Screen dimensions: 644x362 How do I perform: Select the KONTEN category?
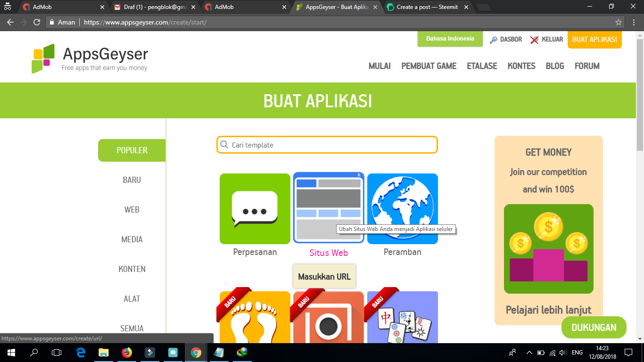point(132,269)
